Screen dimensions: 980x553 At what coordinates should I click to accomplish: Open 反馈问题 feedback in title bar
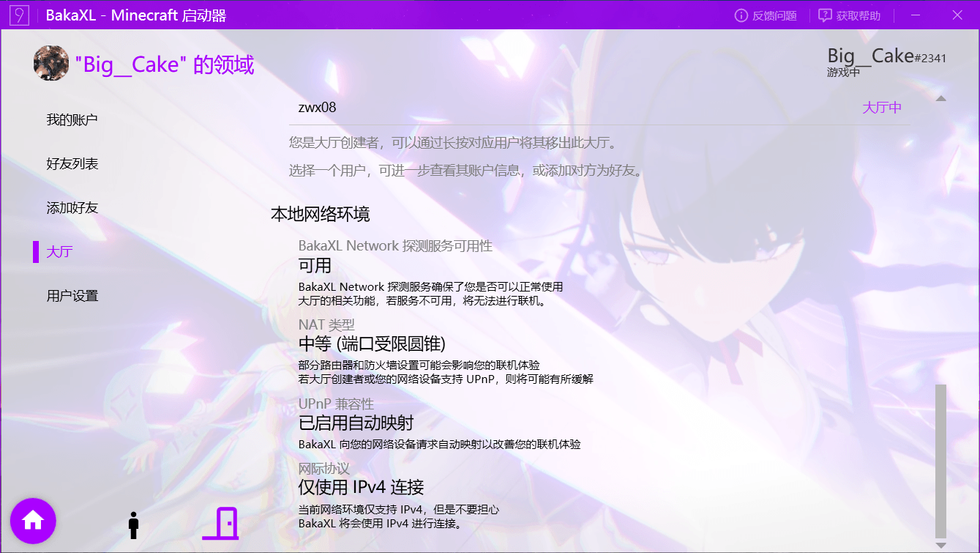point(766,15)
